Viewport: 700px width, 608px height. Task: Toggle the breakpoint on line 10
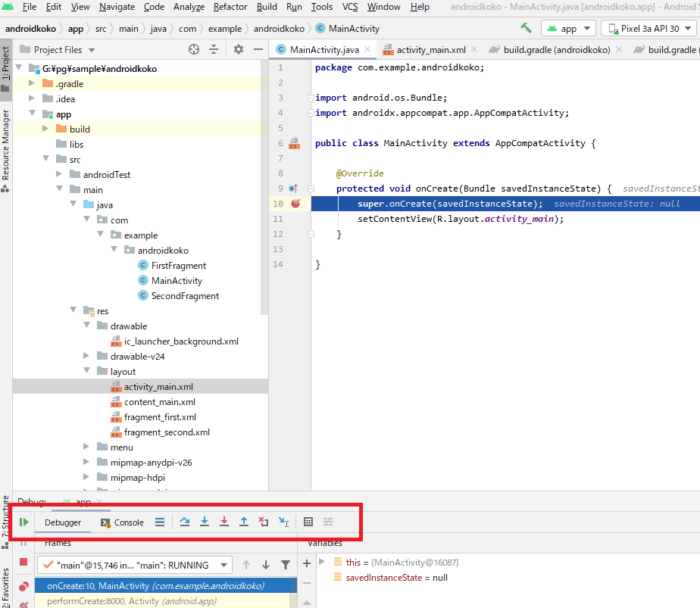pos(295,204)
